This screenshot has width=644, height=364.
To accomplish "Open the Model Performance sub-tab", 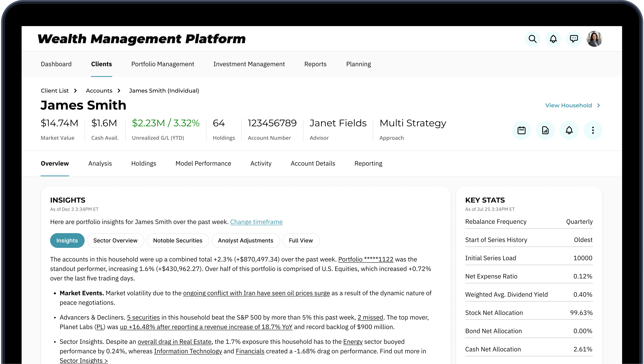I will 203,163.
